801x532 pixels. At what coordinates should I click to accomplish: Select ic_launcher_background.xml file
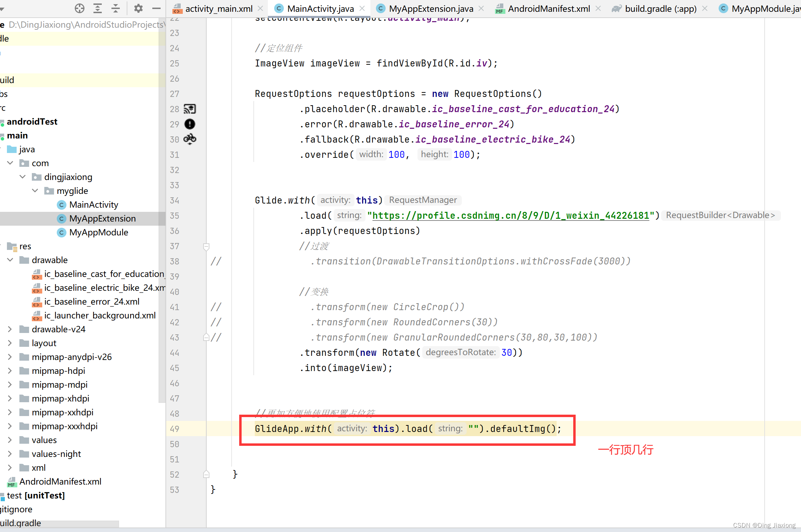(94, 315)
